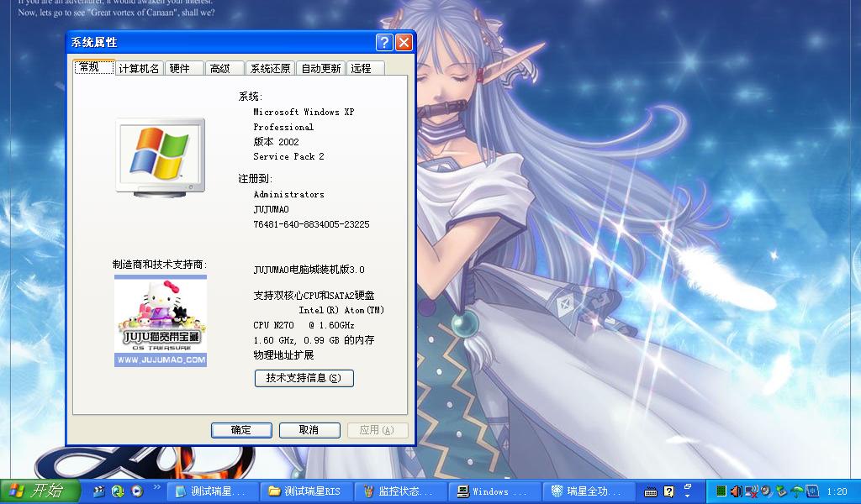The width and height of the screenshot is (861, 504).
Task: Click the 支持双核心CPU和SATA2硬盘 line
Action: (314, 296)
